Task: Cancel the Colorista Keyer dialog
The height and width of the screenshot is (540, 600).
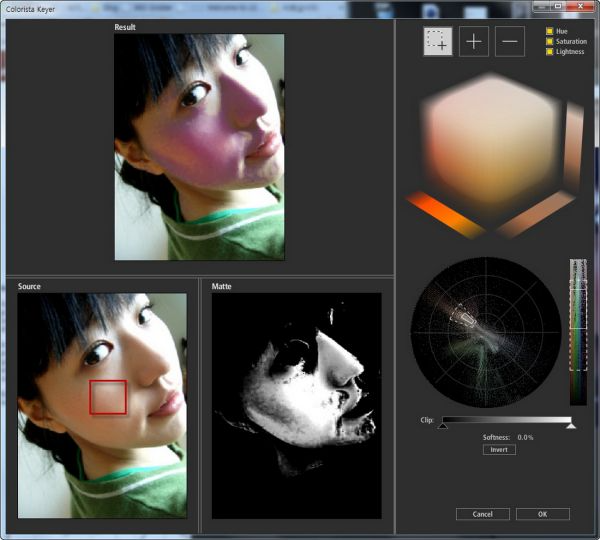Action: pos(482,514)
